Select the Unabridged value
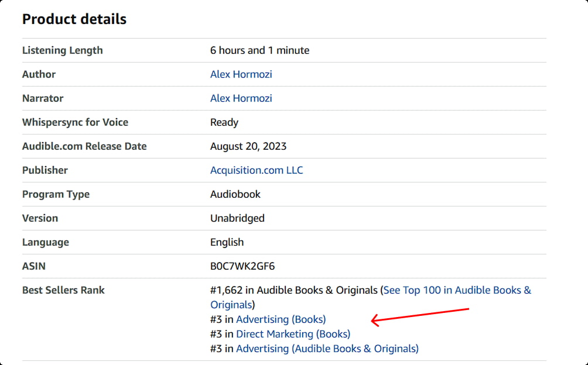 pos(237,218)
